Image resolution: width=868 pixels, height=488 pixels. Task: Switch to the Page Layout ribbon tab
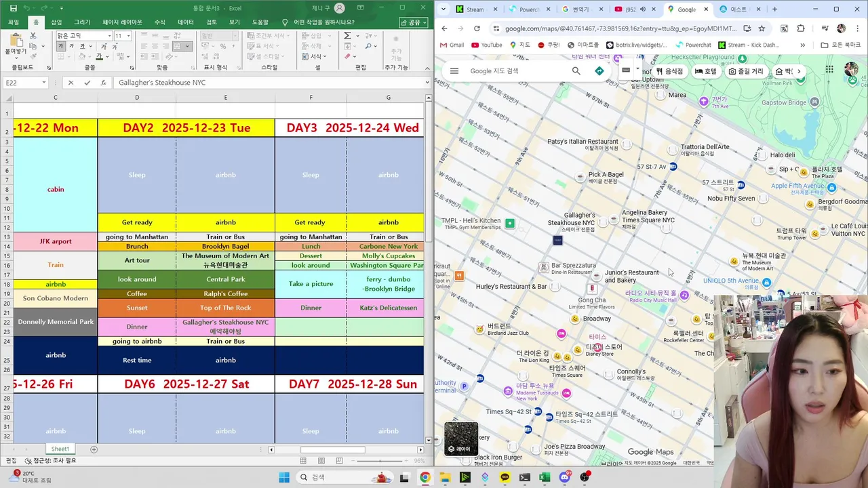click(x=122, y=22)
